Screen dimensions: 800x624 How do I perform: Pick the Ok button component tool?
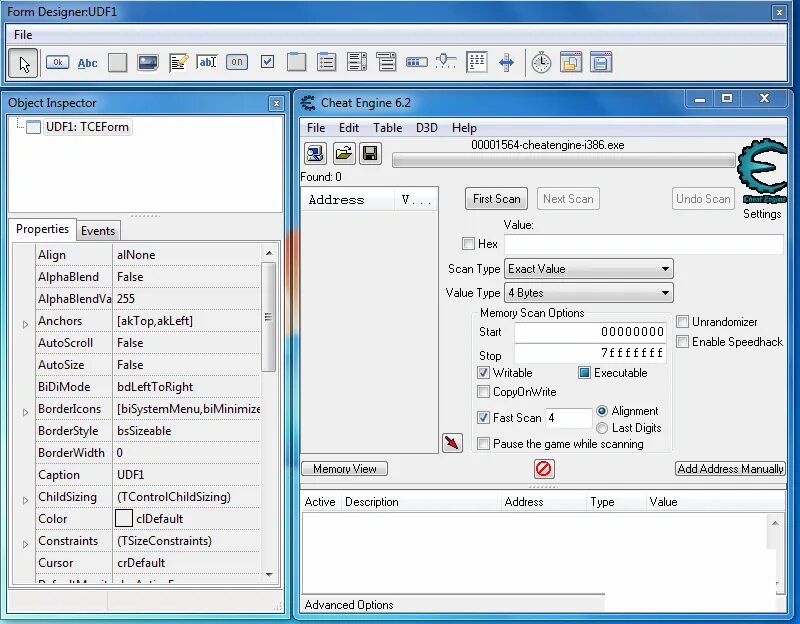[57, 63]
